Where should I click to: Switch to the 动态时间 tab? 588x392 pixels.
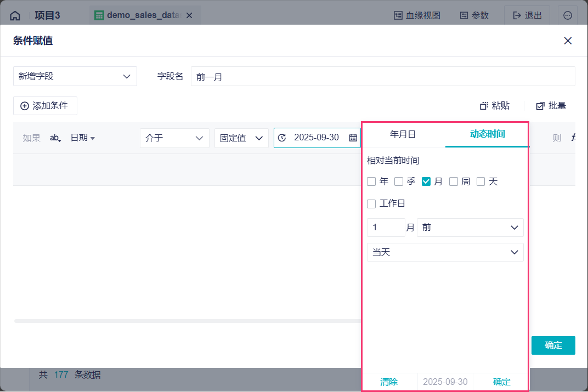pos(487,134)
